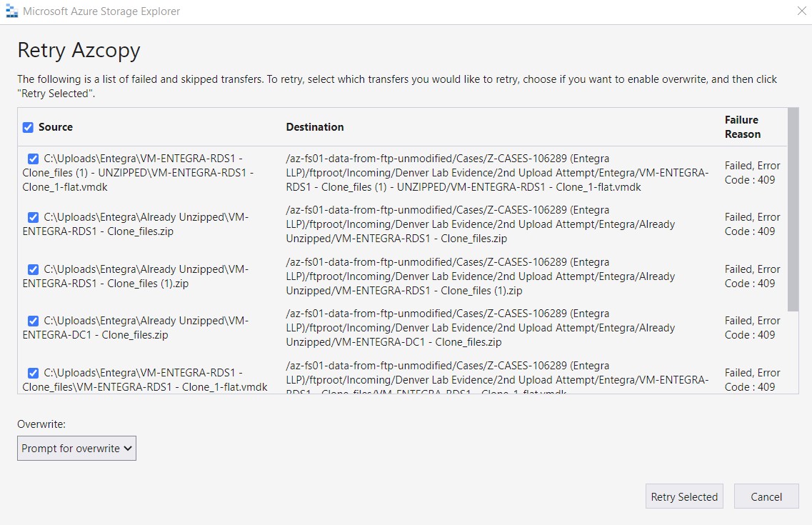812x525 pixels.
Task: Close the Retry Azcopy dialog window
Action: tap(801, 11)
